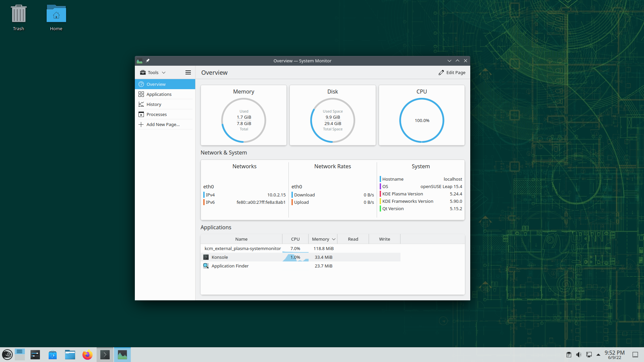This screenshot has width=644, height=362.
Task: Open the Applications page in sidebar
Action: point(159,94)
